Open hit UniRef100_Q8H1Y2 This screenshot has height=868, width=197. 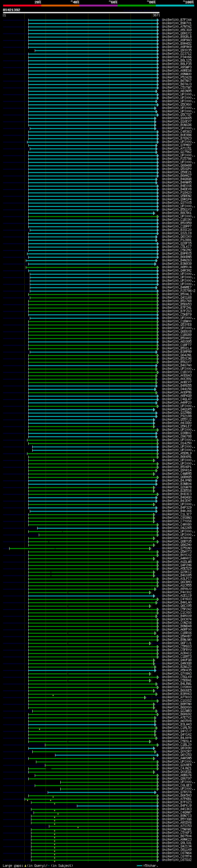point(177,33)
